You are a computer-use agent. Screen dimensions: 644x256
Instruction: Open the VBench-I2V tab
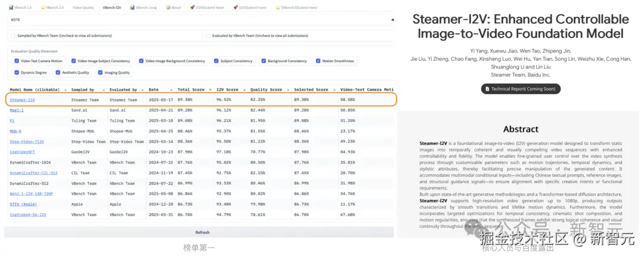click(112, 8)
